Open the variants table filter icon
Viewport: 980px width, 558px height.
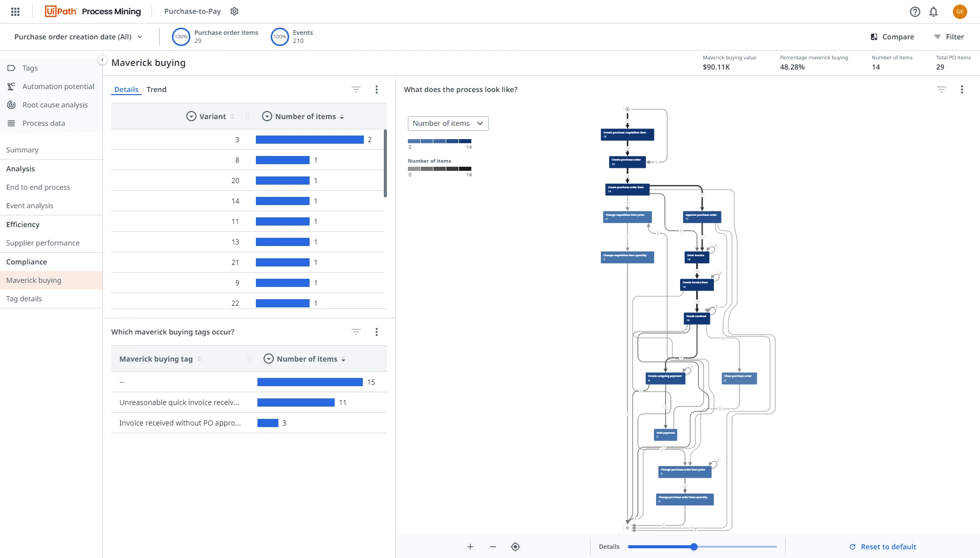pyautogui.click(x=356, y=90)
